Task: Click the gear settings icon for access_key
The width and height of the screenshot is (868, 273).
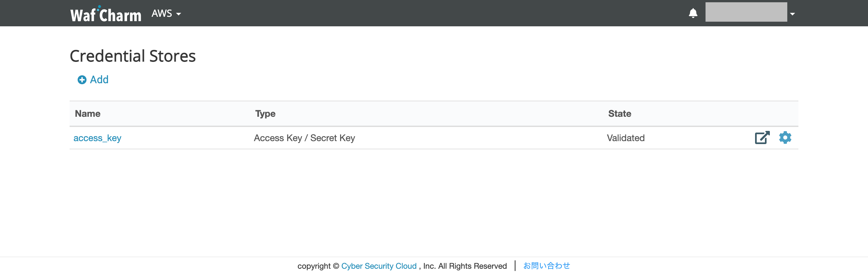Action: coord(785,138)
